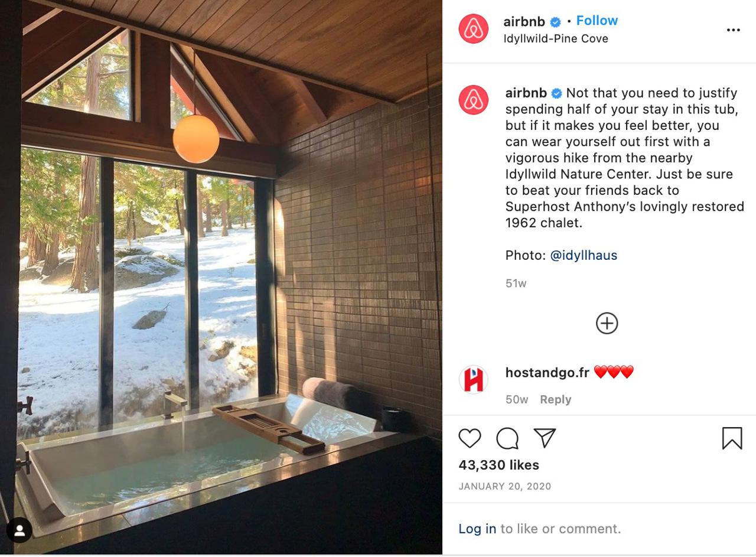Open @idyllhaus photo credit mention
This screenshot has height=557, width=756.
pos(584,255)
